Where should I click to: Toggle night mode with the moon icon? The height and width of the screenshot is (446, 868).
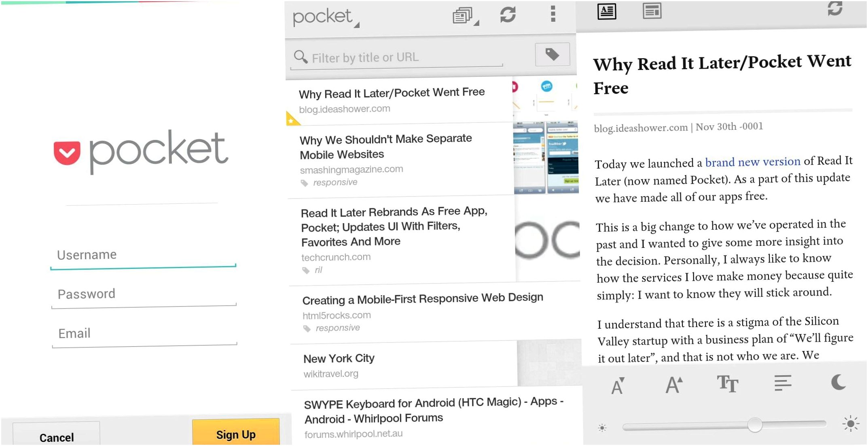tap(838, 382)
